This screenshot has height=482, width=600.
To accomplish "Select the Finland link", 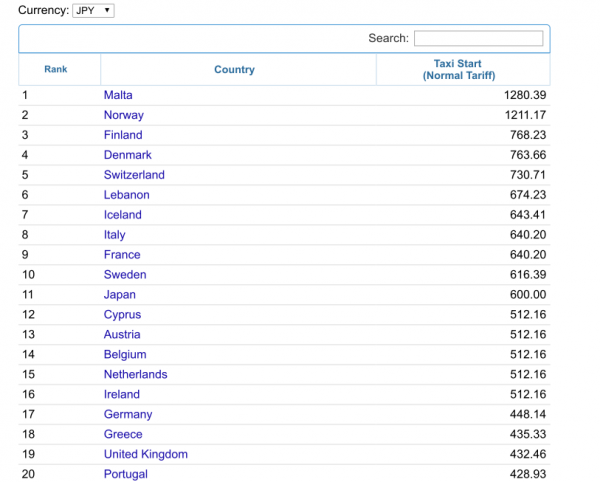I will (123, 135).
